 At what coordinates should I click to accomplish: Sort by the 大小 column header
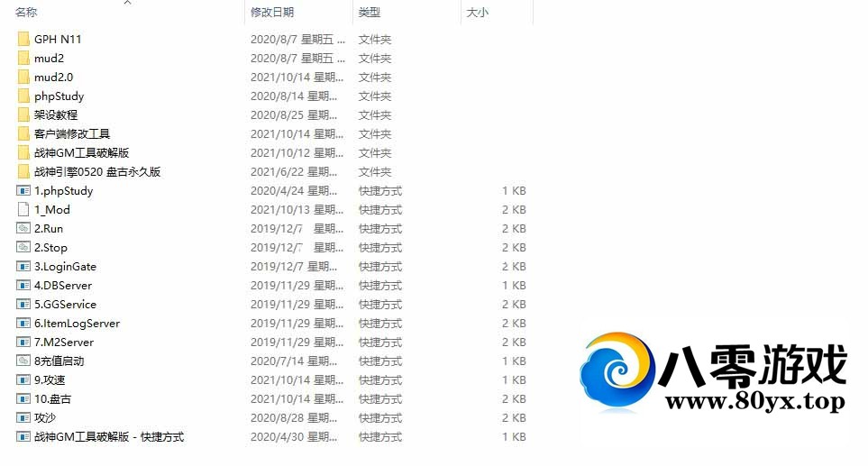pos(477,13)
